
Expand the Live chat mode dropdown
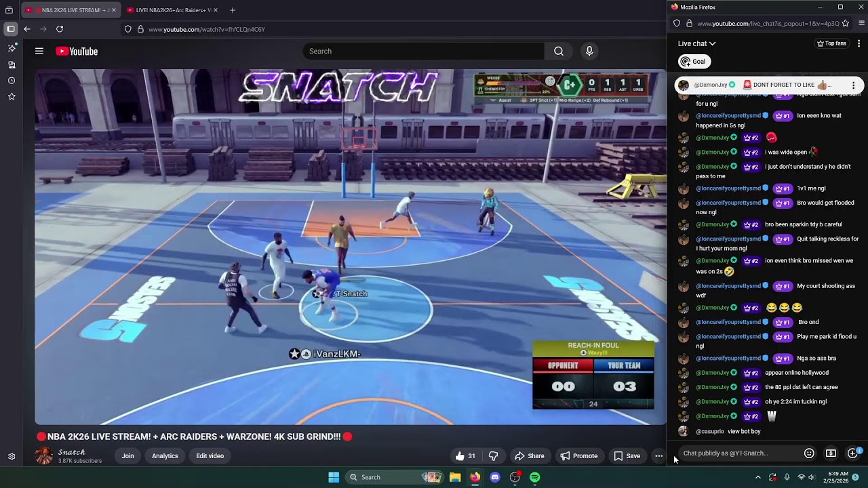tap(697, 43)
